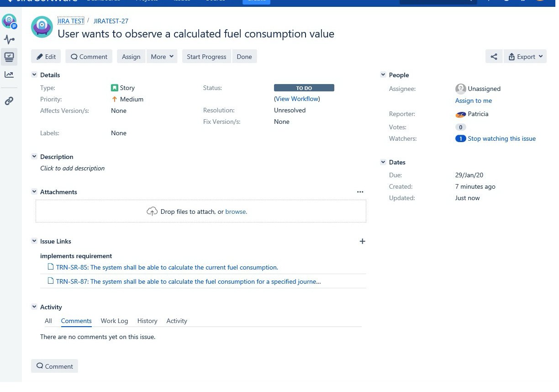Viewport: 559px width, 392px height.
Task: Switch to the Work Log tab
Action: point(114,321)
